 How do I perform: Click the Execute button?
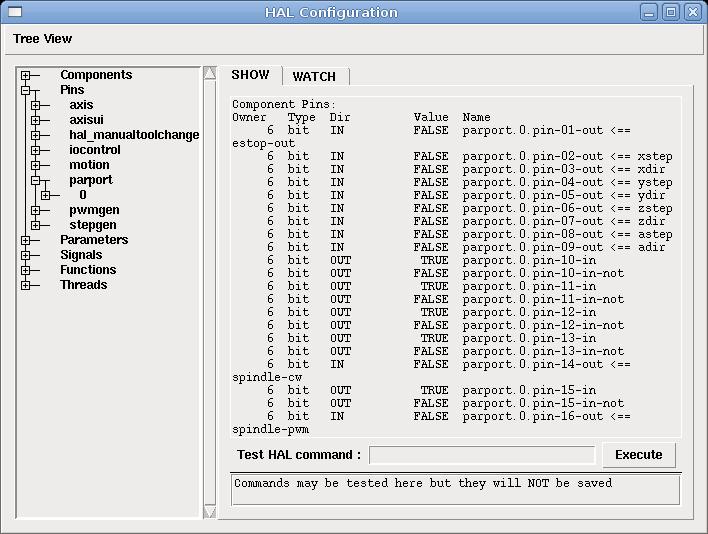pyautogui.click(x=639, y=455)
